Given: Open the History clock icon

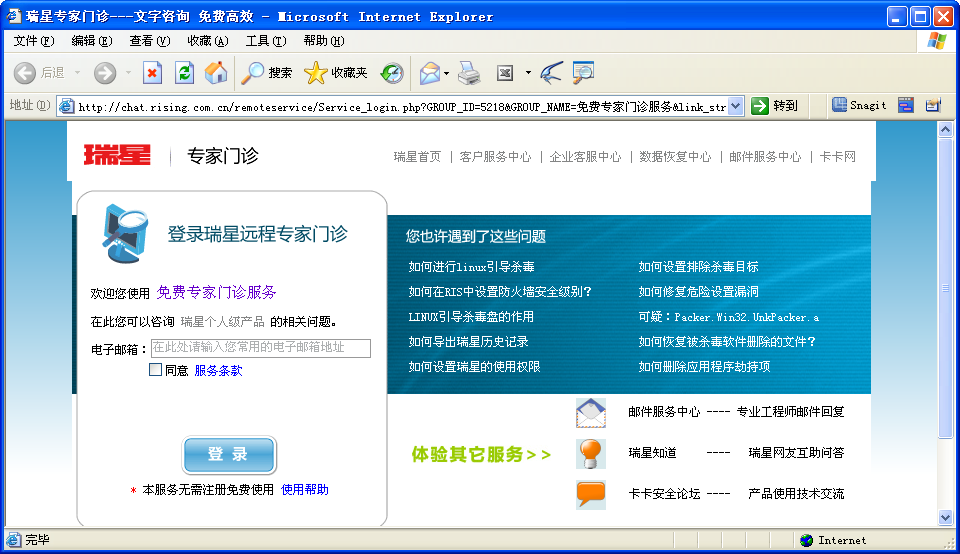Looking at the screenshot, I should tap(392, 73).
